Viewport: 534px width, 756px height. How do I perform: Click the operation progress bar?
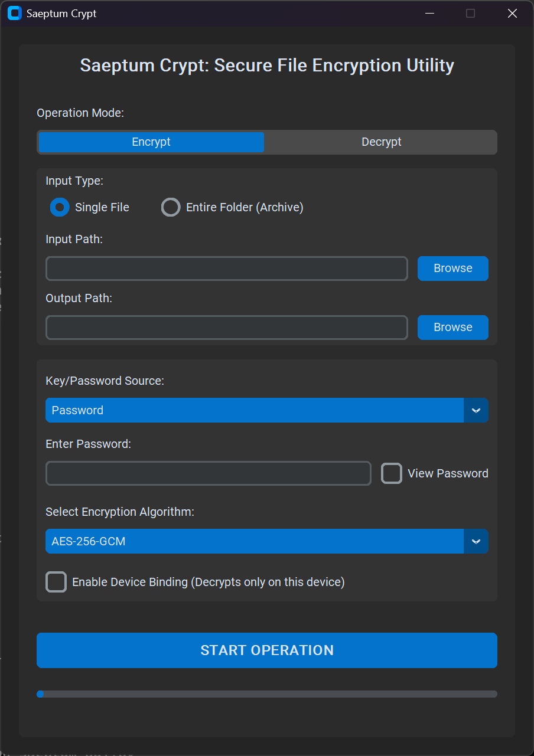pos(267,694)
